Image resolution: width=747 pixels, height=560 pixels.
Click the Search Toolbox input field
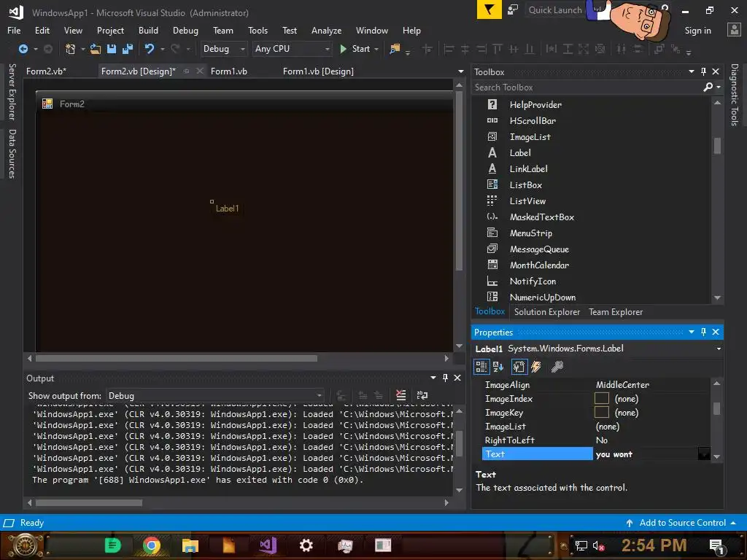(587, 87)
